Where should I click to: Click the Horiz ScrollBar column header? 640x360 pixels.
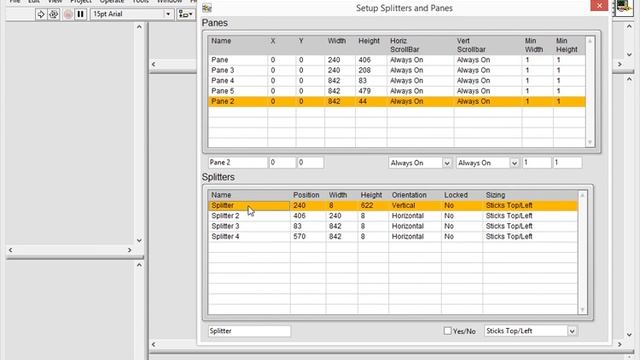point(404,45)
